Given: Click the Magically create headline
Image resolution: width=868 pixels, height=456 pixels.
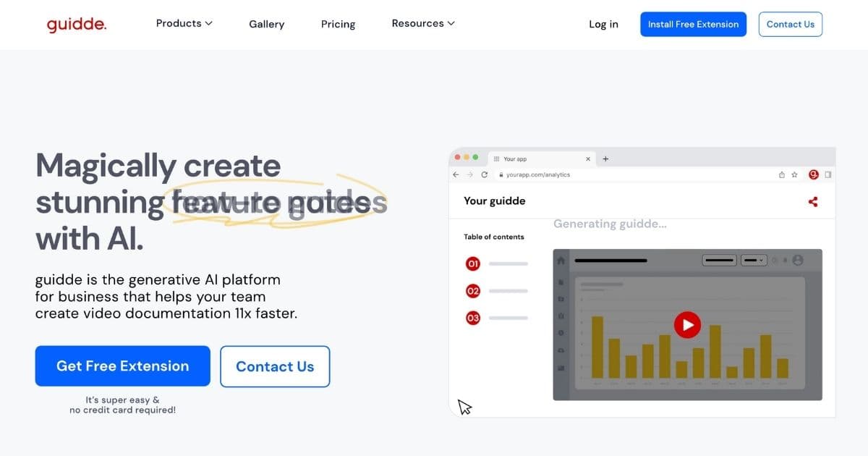Looking at the screenshot, I should [158, 165].
